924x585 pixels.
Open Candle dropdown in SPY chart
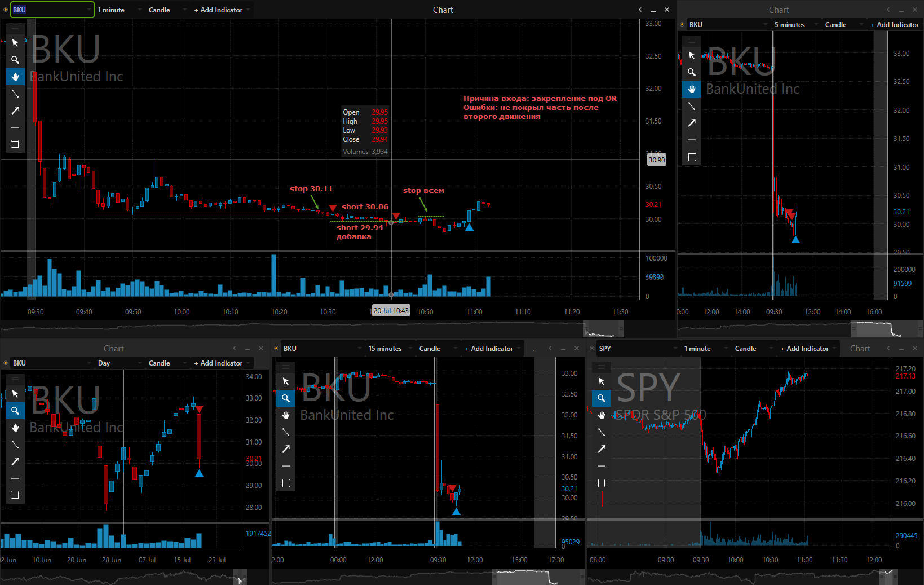point(754,349)
